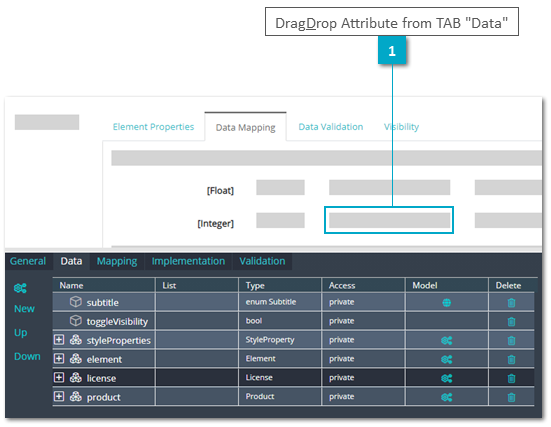Click the highlighted [Integer] mapping field
Screen dimensions: 551x427
click(x=389, y=220)
